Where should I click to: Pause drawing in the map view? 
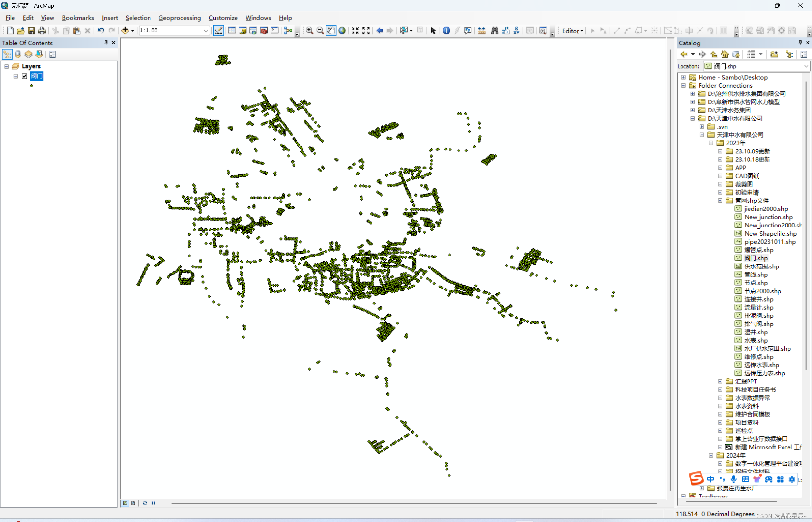[x=153, y=503]
